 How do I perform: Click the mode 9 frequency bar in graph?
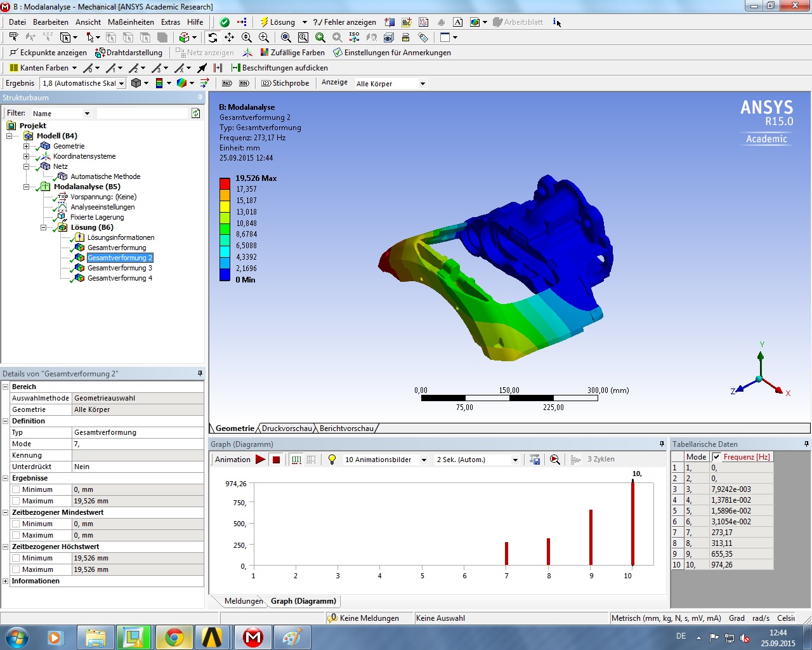(591, 537)
